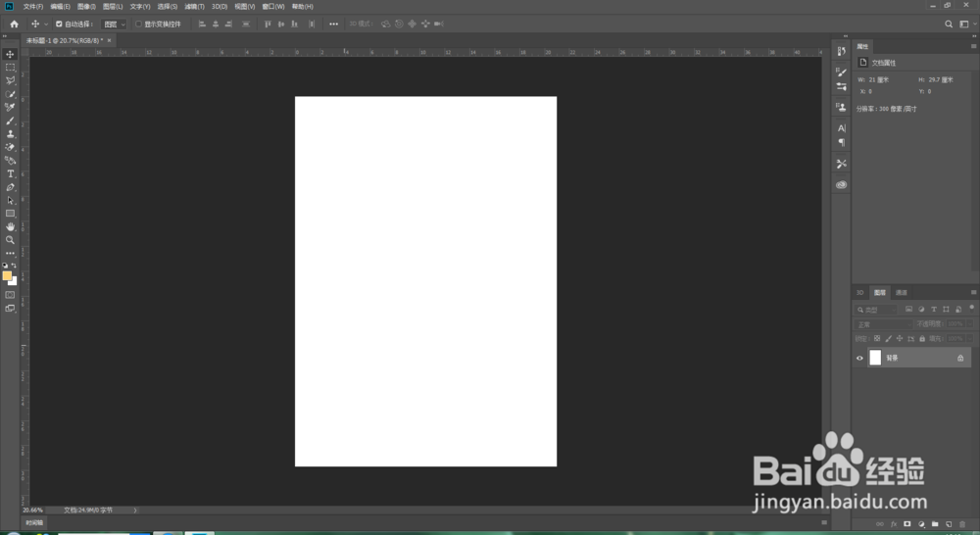Click the Home icon in options bar
980x535 pixels.
pos(14,24)
